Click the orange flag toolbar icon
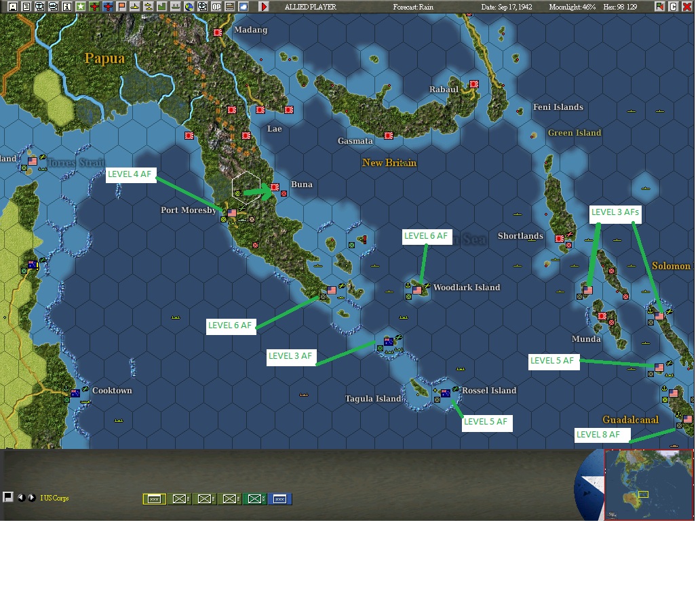The height and width of the screenshot is (609, 700). (121, 7)
